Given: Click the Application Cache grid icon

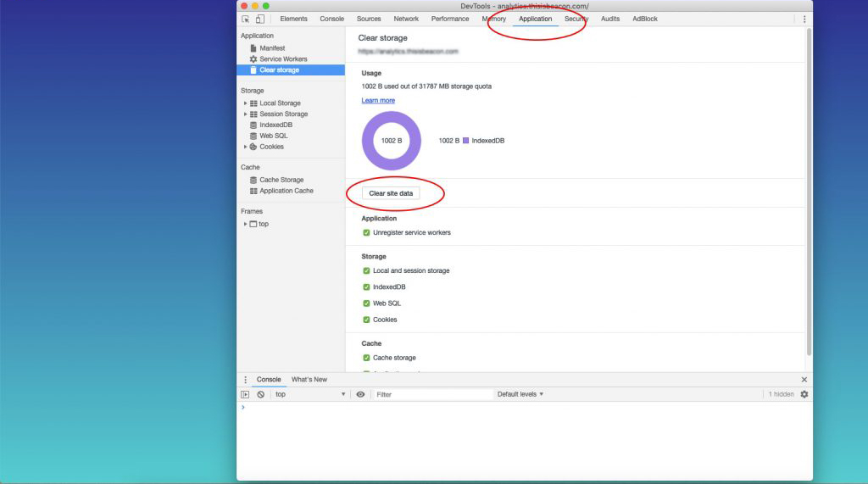Looking at the screenshot, I should tap(253, 191).
